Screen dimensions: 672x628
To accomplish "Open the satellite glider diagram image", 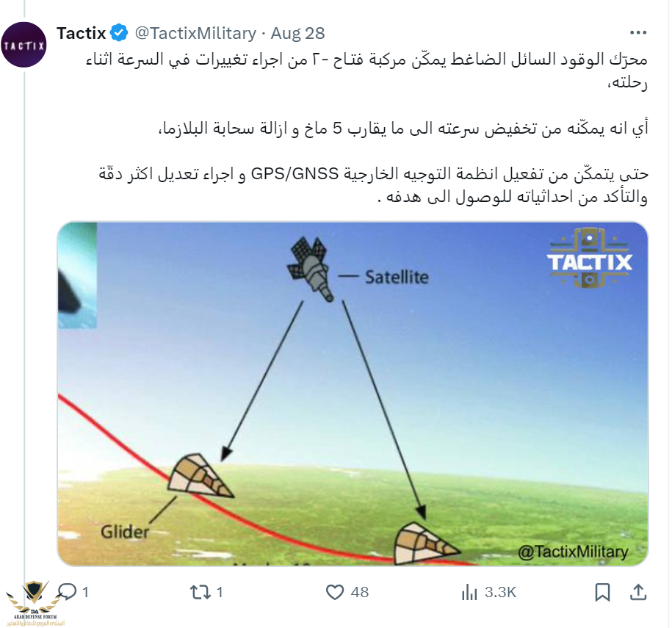I will click(353, 394).
